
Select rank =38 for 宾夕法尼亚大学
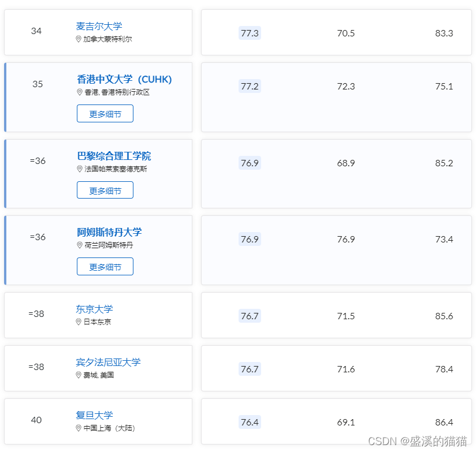(36, 367)
